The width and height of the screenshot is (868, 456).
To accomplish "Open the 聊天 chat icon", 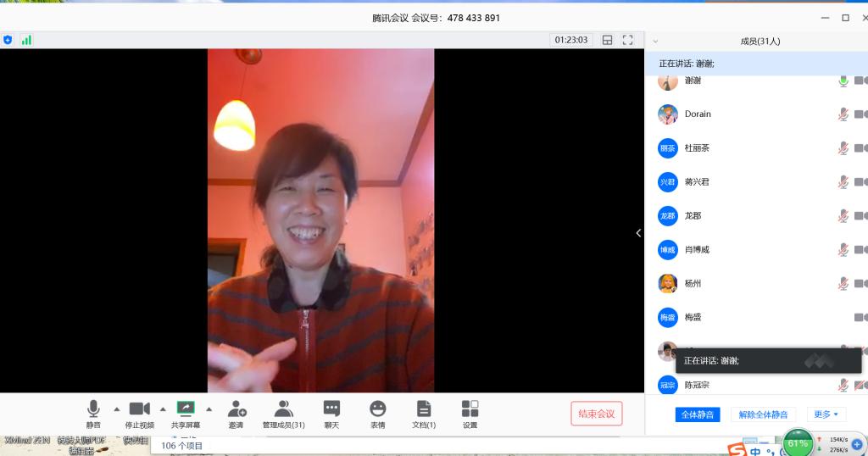I will click(331, 409).
